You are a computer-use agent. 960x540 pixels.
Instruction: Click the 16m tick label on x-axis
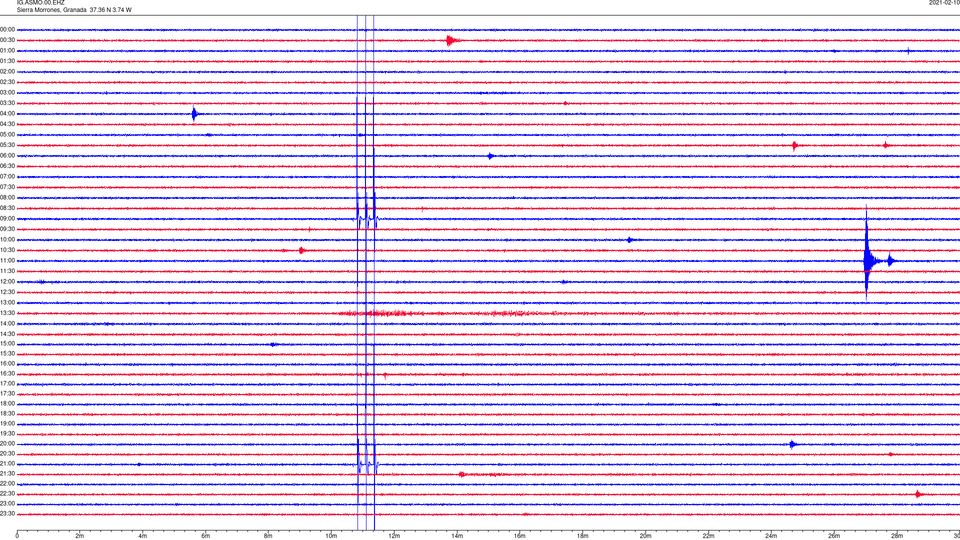520,536
